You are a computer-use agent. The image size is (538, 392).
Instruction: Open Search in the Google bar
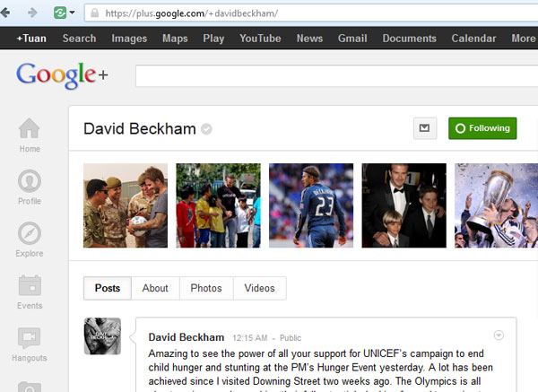point(79,38)
